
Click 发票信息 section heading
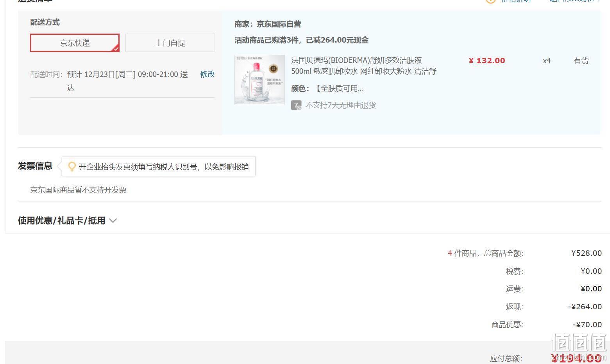pos(35,166)
